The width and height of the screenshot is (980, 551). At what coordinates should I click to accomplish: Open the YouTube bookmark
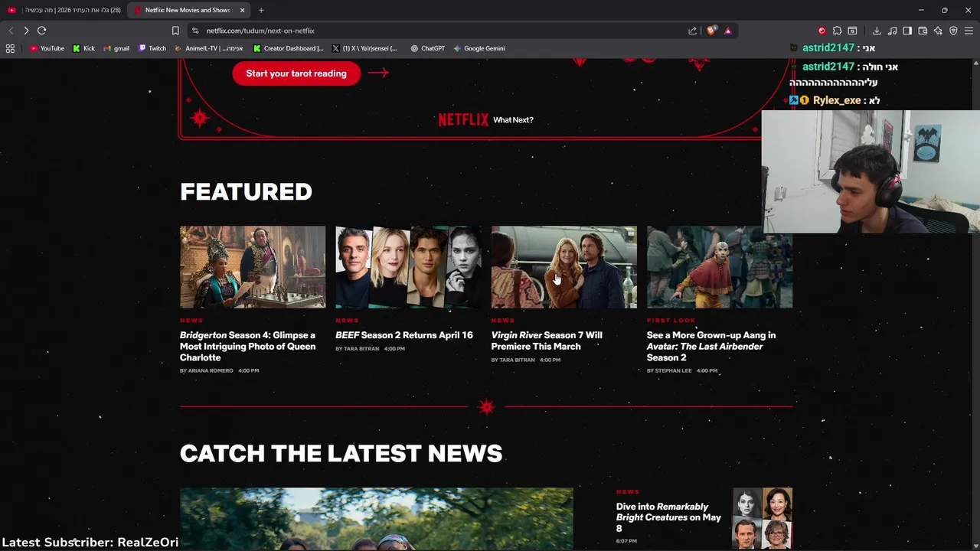pyautogui.click(x=47, y=48)
